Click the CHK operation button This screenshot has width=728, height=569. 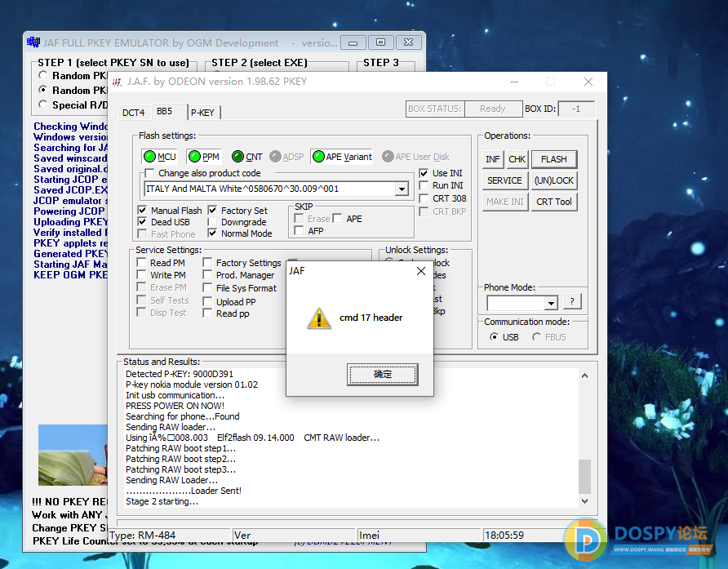coord(517,159)
